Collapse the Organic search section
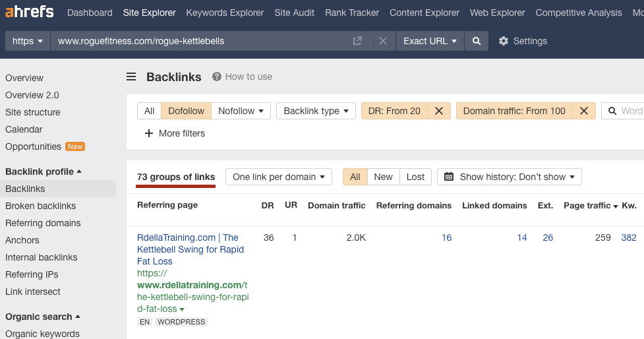 coord(43,317)
